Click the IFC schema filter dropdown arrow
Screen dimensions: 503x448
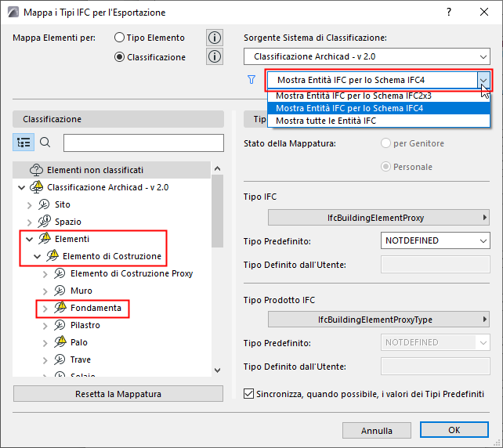[x=483, y=80]
